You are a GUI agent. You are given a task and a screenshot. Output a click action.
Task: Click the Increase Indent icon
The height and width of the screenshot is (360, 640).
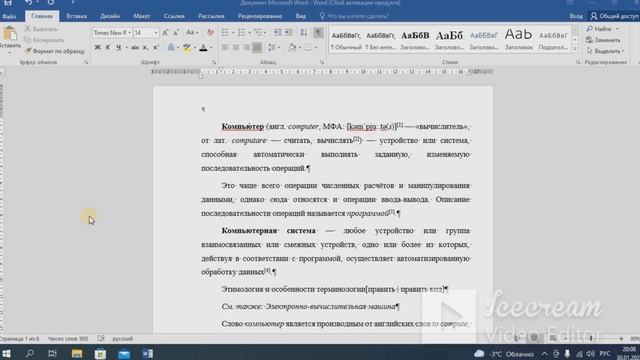tap(288, 33)
